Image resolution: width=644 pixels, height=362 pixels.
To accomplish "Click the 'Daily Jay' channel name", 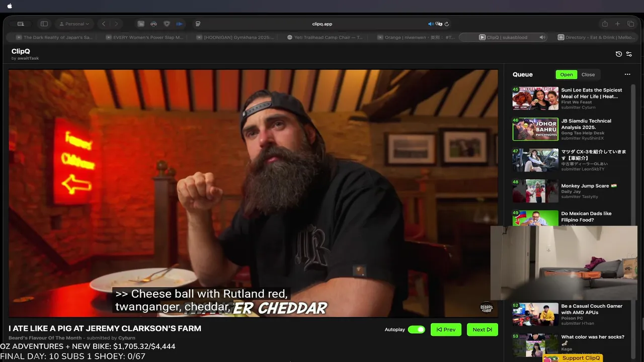I will click(571, 192).
